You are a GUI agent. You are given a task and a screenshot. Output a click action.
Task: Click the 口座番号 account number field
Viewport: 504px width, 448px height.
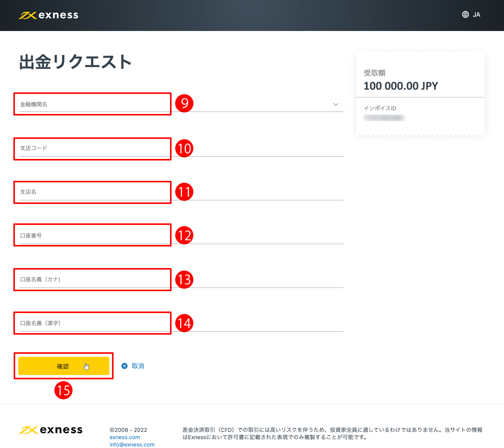[x=91, y=235]
